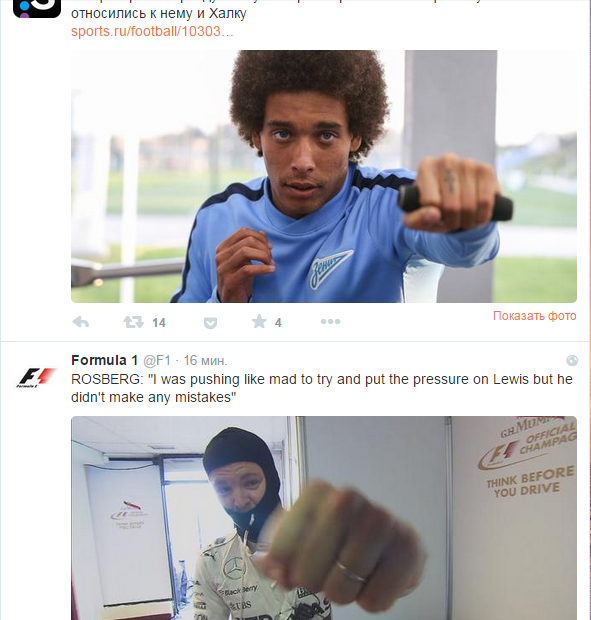Open the sports.ru/football link

tap(152, 31)
